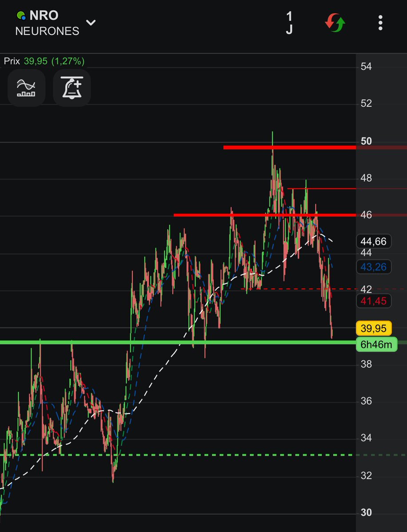Tap the Prix 39,95 (1,27%) label
407x532 pixels.
[44, 61]
